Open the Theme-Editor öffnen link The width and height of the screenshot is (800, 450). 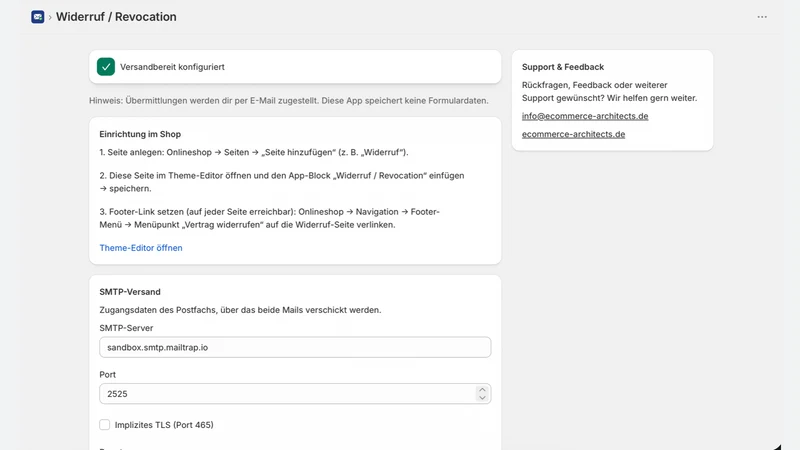141,248
